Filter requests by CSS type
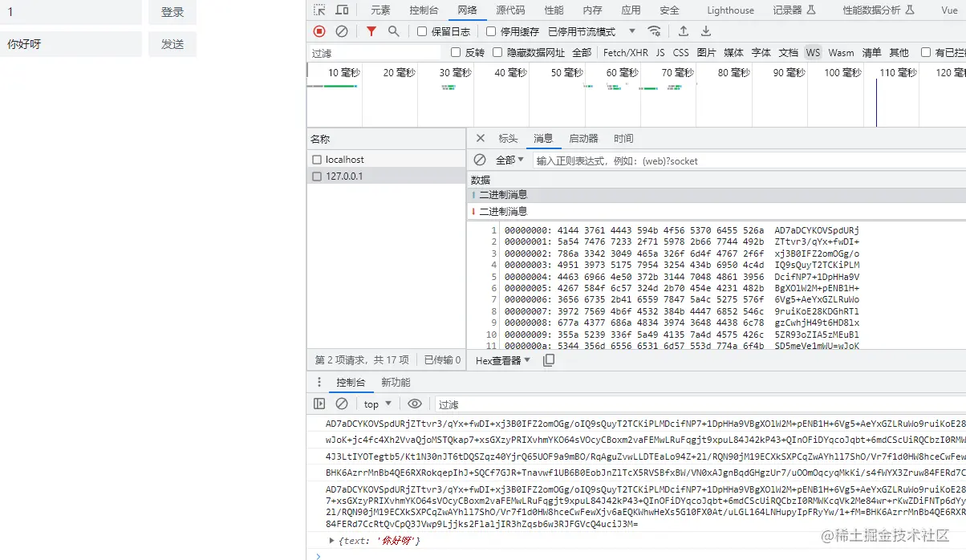Viewport: 966px width, 560px height. 681,52
